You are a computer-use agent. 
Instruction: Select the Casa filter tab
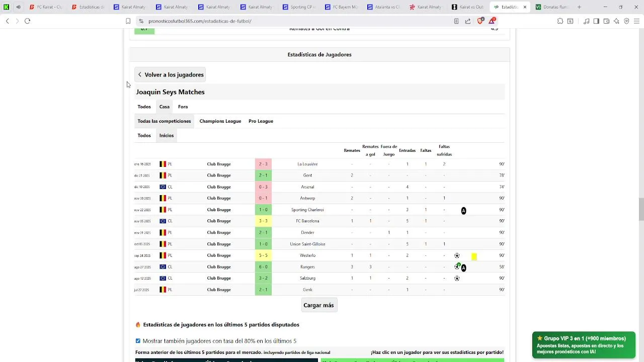165,107
